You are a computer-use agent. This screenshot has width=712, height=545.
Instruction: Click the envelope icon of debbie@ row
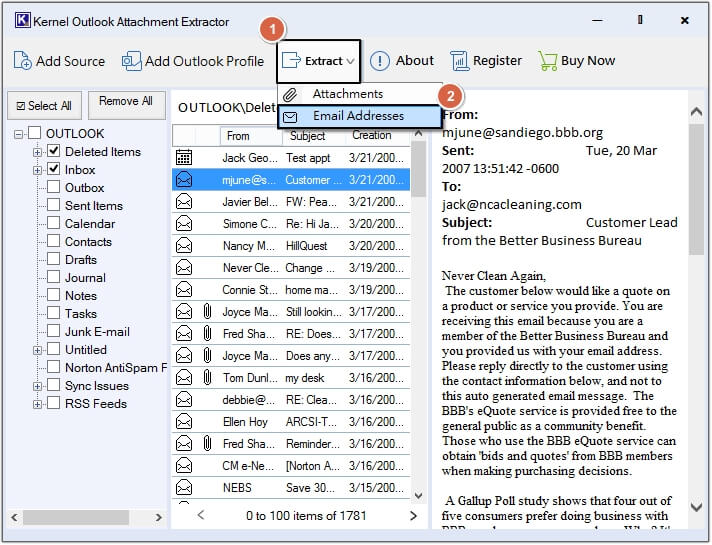point(184,400)
